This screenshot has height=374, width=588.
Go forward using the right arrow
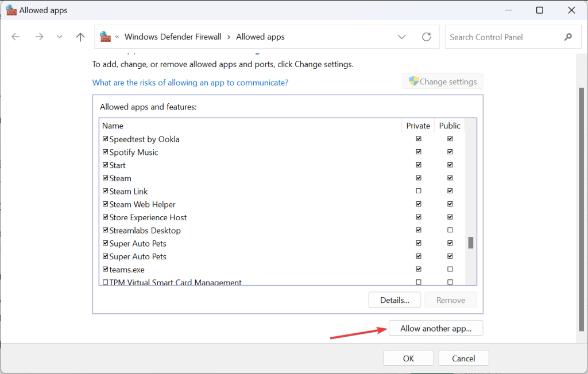pyautogui.click(x=39, y=37)
